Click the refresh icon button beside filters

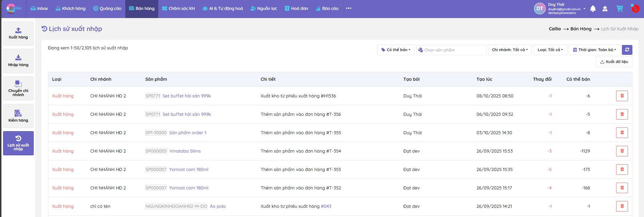pos(627,50)
